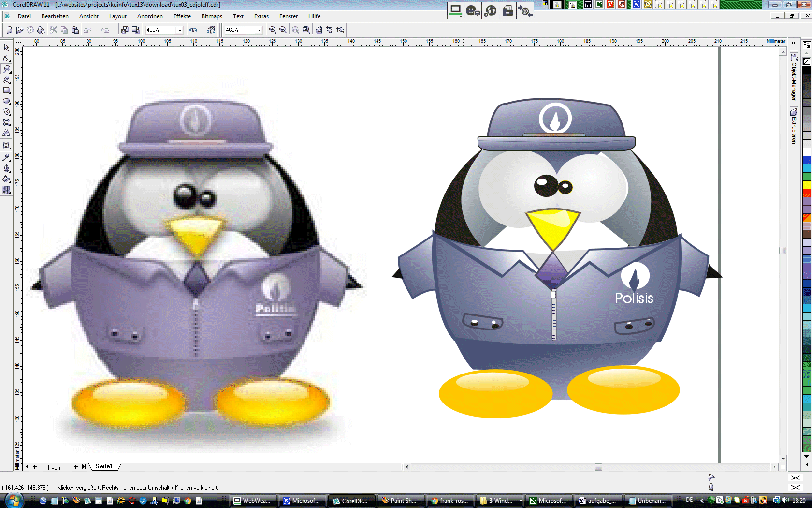Viewport: 812px width, 508px height.
Task: Click the Save toolbar icon
Action: (30, 30)
